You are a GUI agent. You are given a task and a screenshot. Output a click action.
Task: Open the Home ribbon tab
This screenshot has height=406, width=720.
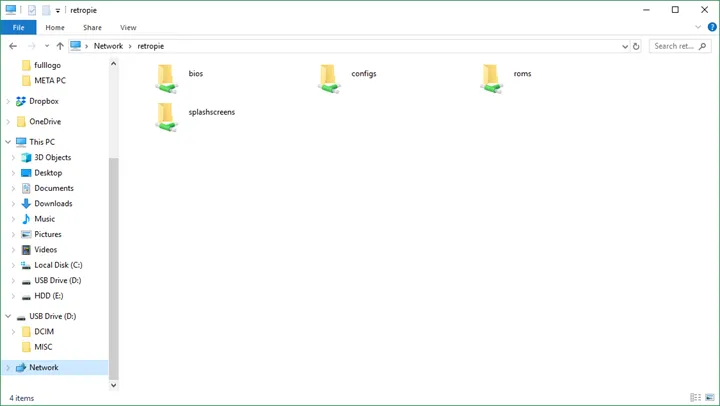click(x=55, y=27)
